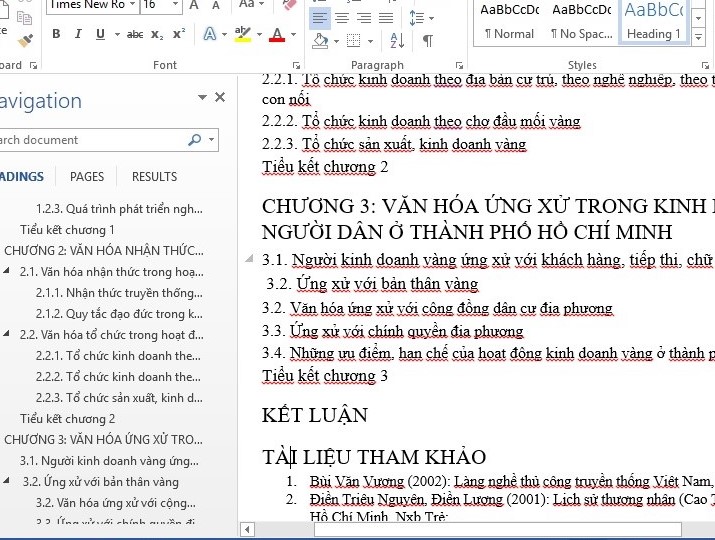Switch to the HEADINGS tab

tap(21, 177)
